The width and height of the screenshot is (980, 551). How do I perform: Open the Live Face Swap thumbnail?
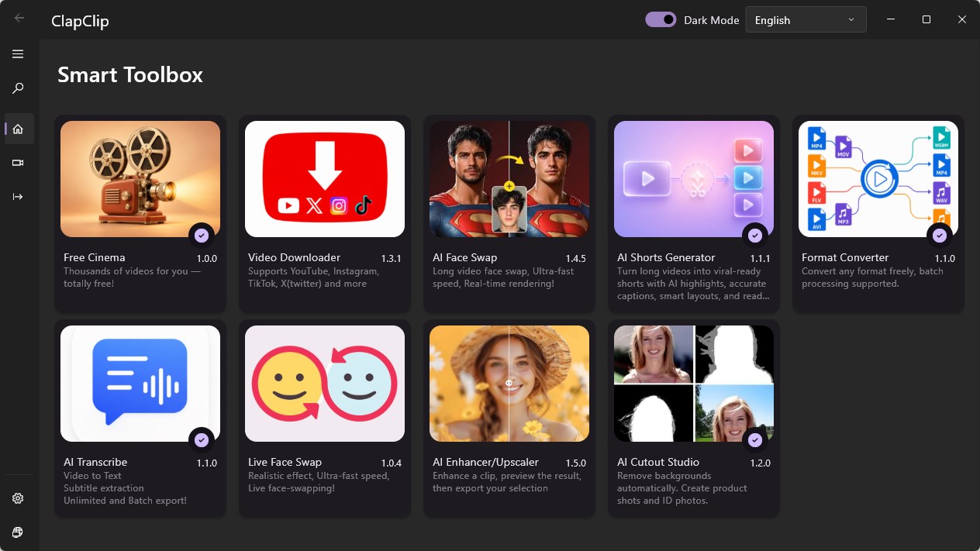click(325, 384)
